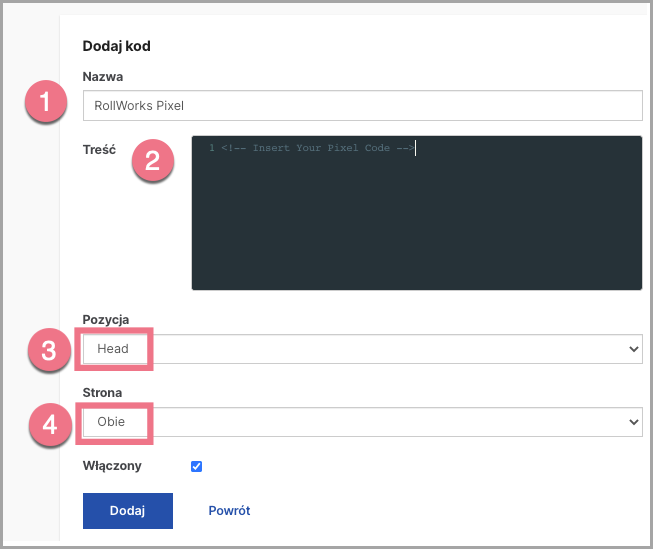The image size is (653, 549).
Task: Click the numbered badge 4 marker
Action: click(x=50, y=425)
